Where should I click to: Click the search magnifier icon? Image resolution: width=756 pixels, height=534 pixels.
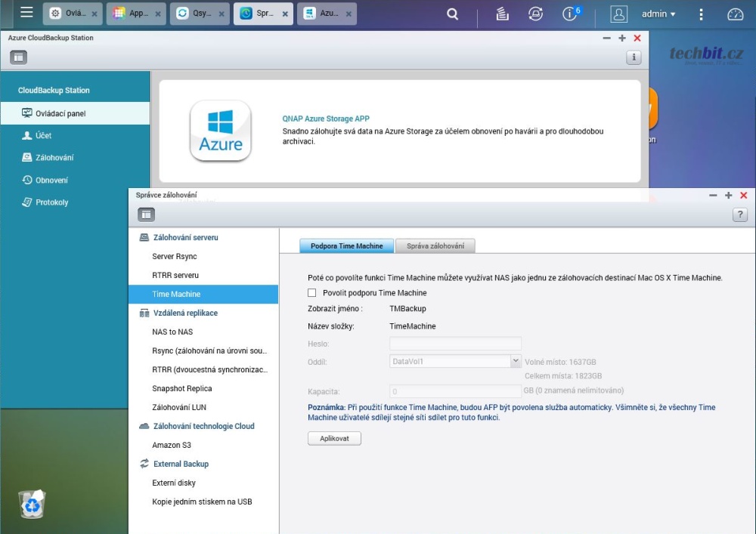452,14
